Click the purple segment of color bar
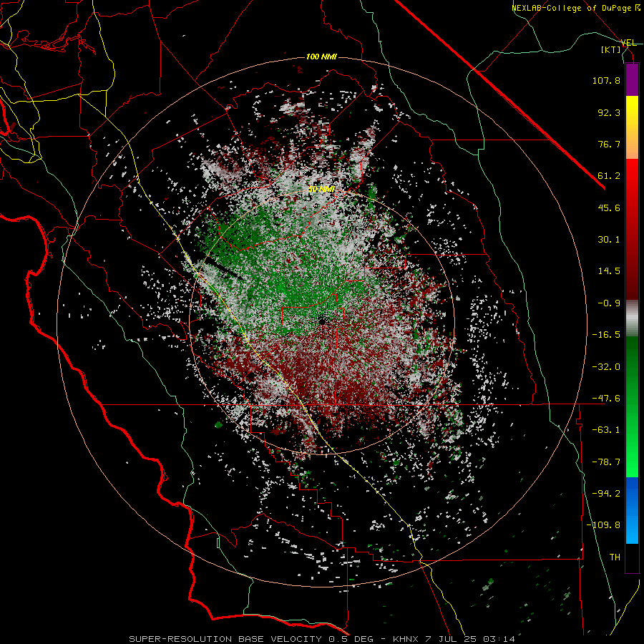644x644 pixels. pyautogui.click(x=632, y=79)
